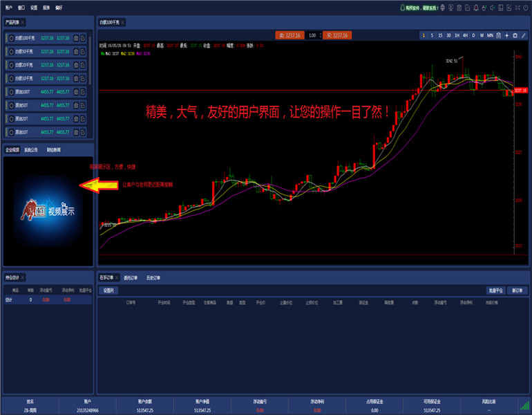Click the camera snapshot icon on chart toolbar
Image resolution: width=532 pixels, height=415 pixels.
tap(515, 35)
